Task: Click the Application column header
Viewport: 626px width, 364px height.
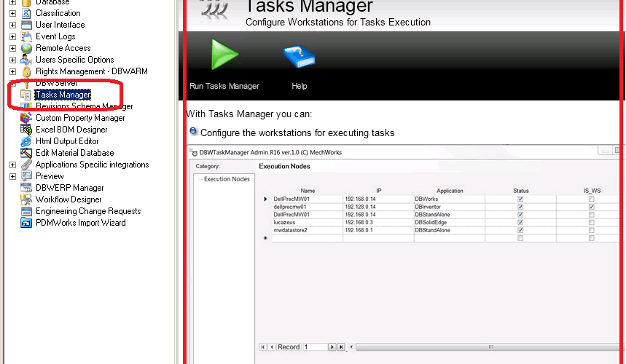Action: (450, 191)
